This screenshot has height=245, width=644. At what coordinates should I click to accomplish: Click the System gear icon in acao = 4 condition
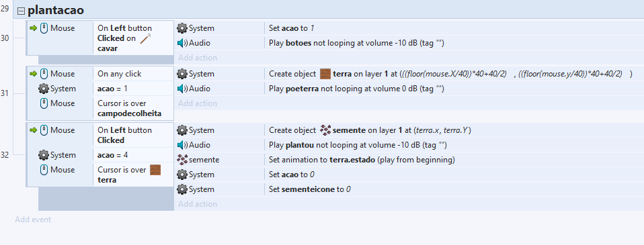click(44, 155)
